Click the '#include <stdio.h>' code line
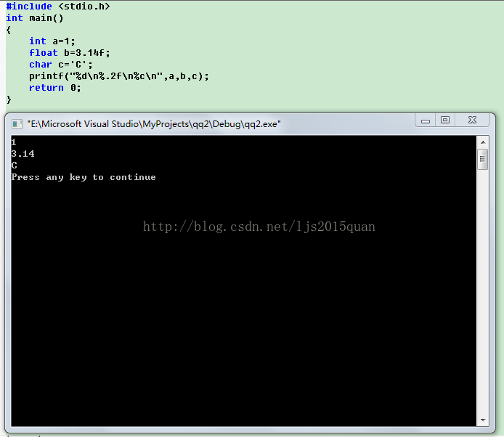This screenshot has width=504, height=437. pos(58,6)
